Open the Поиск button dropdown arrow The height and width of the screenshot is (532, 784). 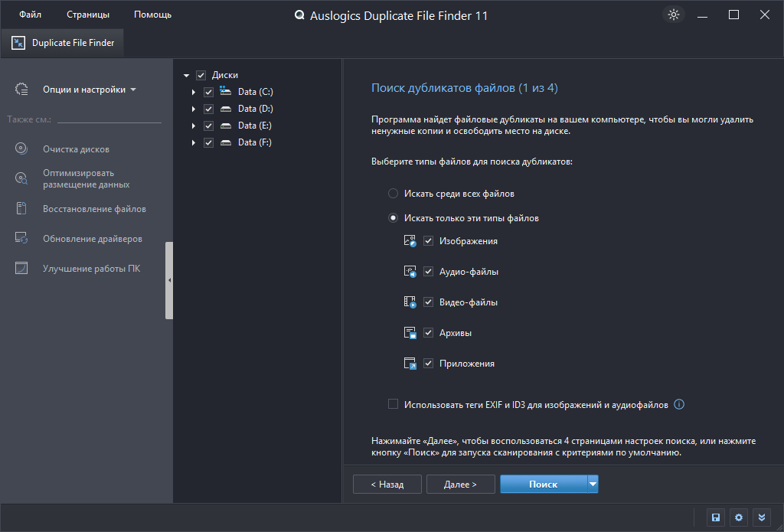point(593,484)
